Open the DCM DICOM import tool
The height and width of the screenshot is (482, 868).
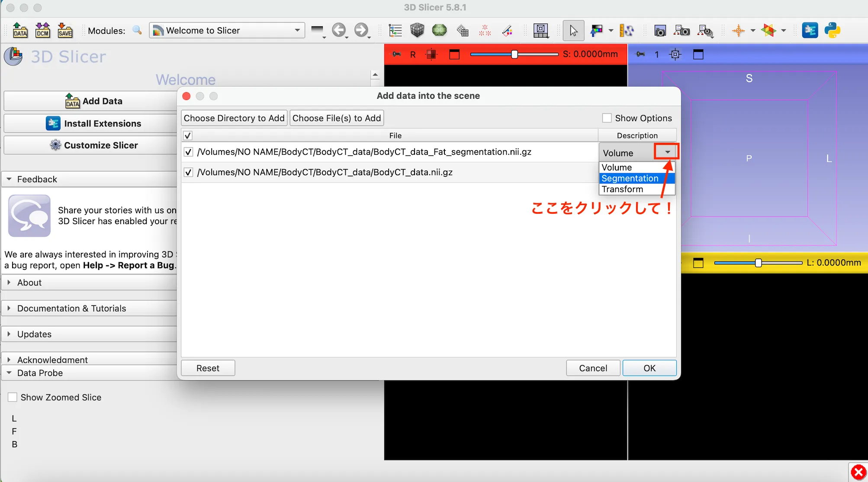pos(42,30)
